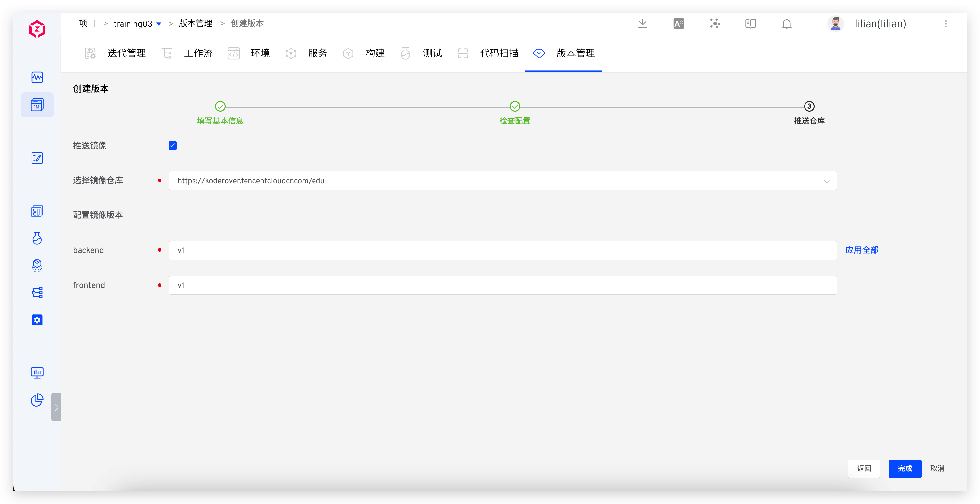
Task: Switch to 工作流 tab
Action: click(198, 53)
